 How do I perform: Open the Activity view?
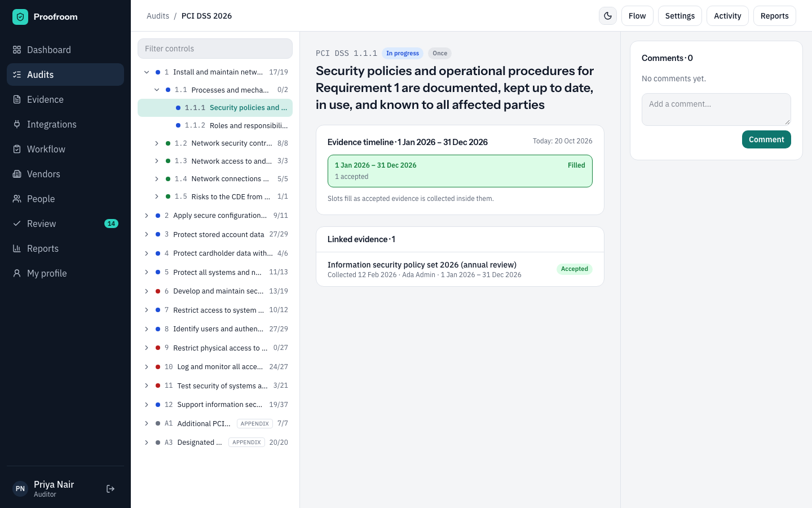click(727, 16)
